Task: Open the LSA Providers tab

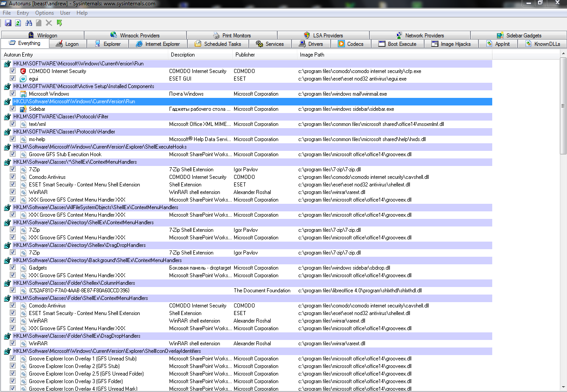Action: [x=323, y=35]
